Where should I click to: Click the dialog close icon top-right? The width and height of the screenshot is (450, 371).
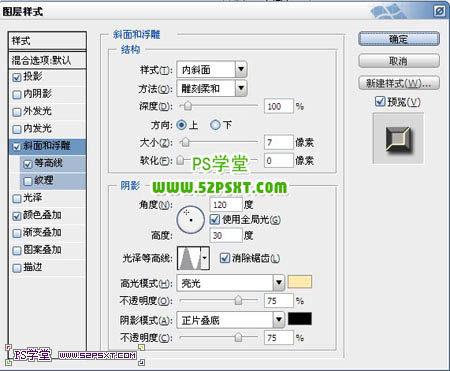coord(439,11)
